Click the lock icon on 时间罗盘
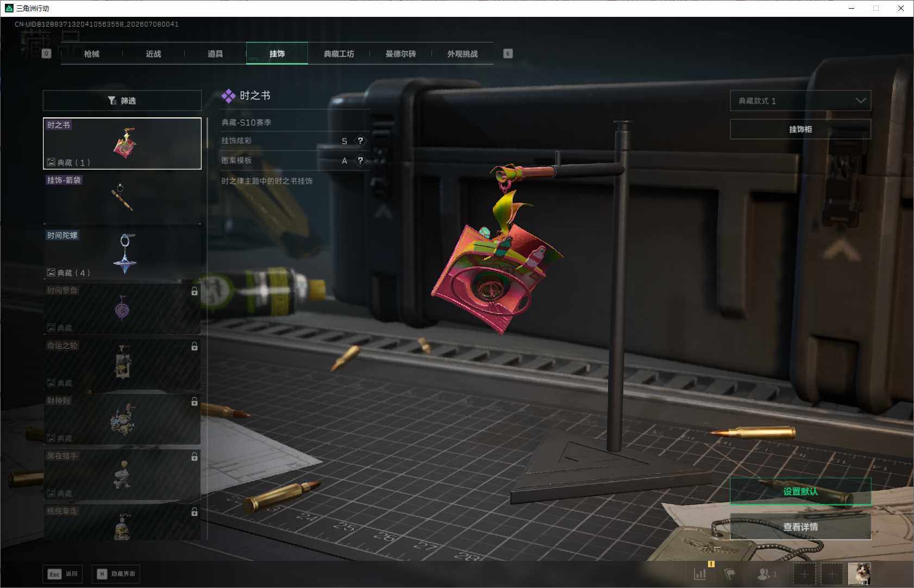The height and width of the screenshot is (588, 914). point(195,291)
